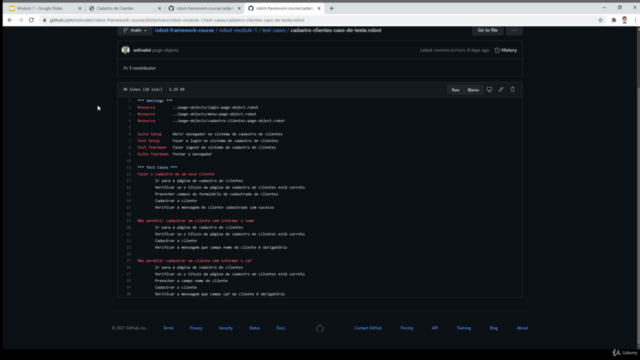
Task: Open the test-cases breadcrumb link
Action: coord(274,30)
